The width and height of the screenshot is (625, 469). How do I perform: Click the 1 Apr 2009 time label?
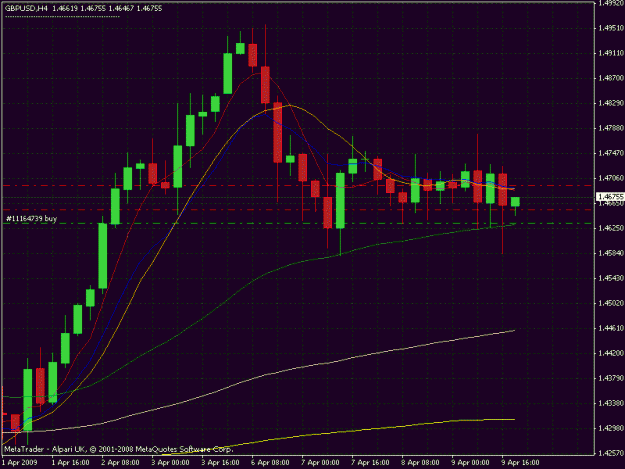click(20, 463)
